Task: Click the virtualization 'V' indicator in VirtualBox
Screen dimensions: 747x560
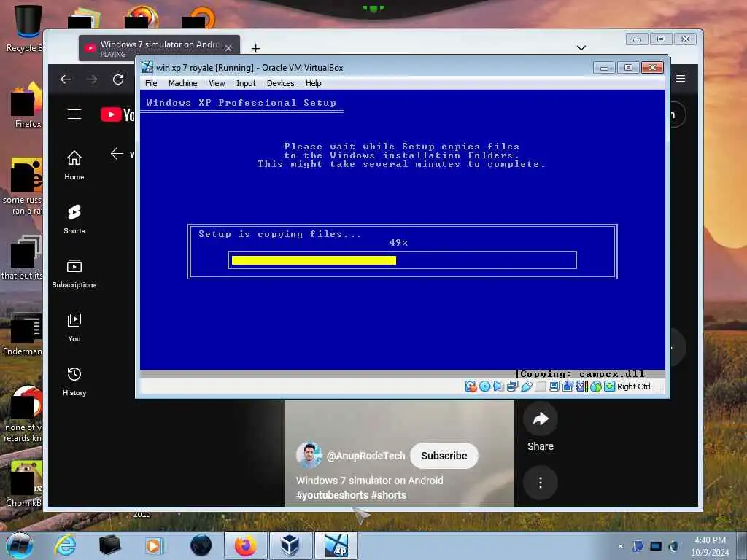Action: [x=581, y=386]
